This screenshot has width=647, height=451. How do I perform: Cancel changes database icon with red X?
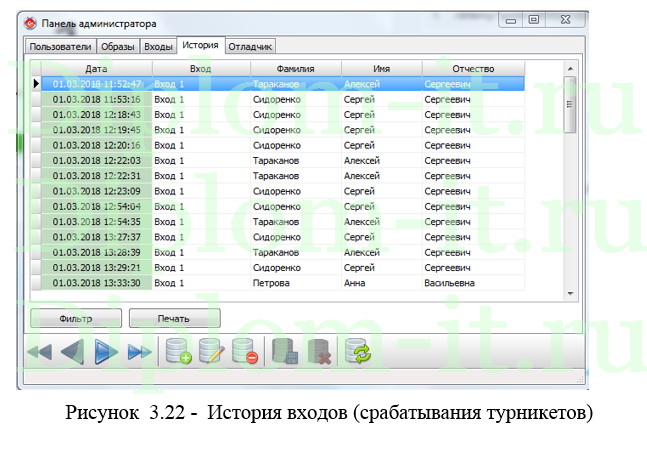319,351
